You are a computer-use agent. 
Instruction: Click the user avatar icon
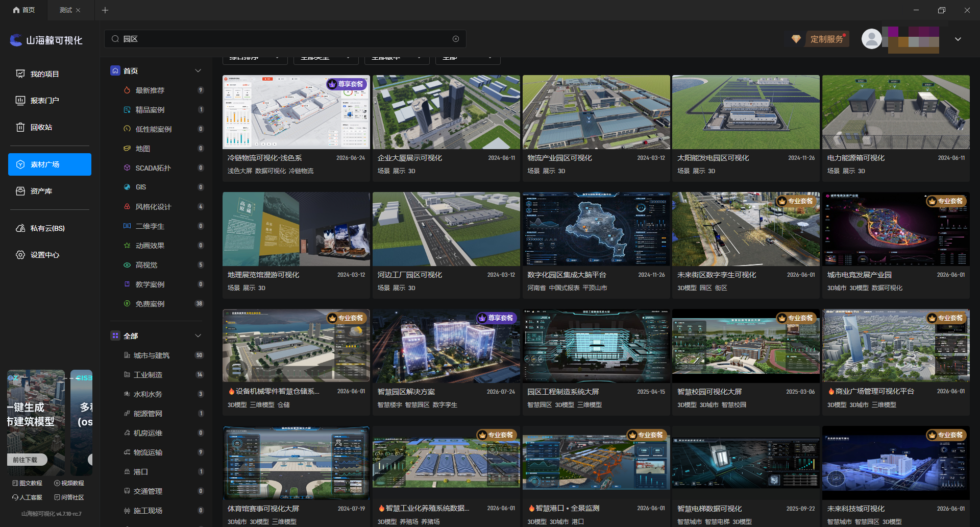(872, 39)
